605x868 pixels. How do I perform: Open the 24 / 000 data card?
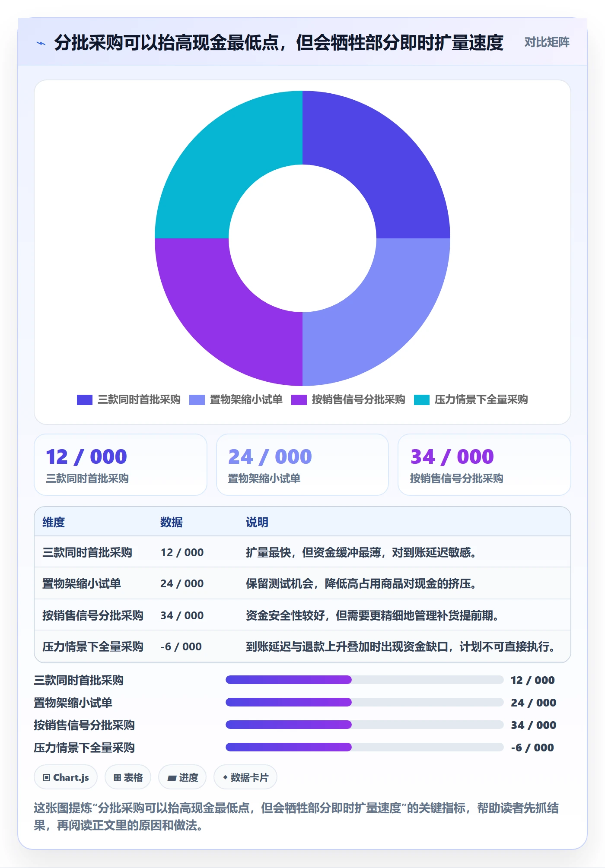coord(302,465)
